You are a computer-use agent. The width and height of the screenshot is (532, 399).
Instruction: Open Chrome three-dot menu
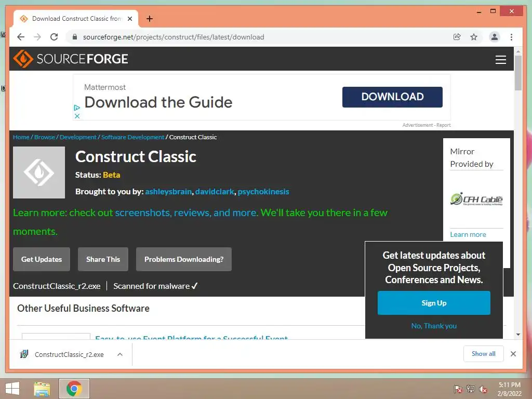[x=511, y=37]
